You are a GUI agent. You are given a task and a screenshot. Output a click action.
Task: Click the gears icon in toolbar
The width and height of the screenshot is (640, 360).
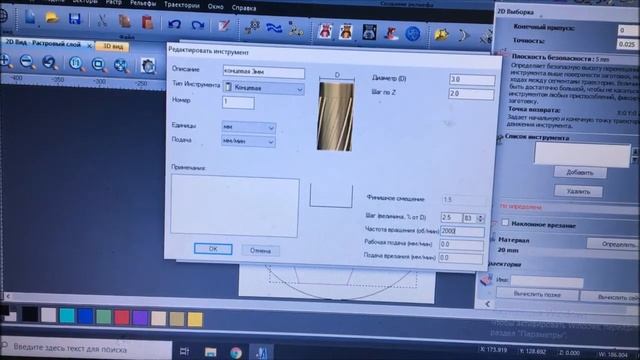(252, 27)
